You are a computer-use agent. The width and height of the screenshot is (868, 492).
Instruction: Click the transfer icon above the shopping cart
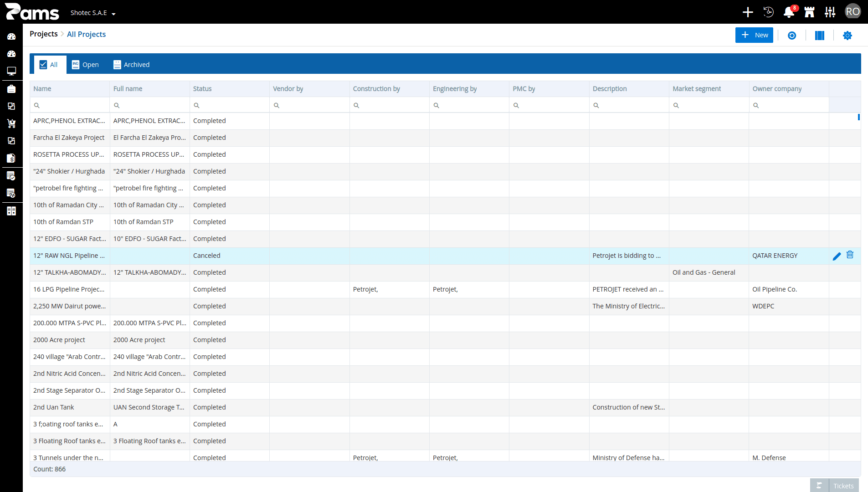pos(11,106)
